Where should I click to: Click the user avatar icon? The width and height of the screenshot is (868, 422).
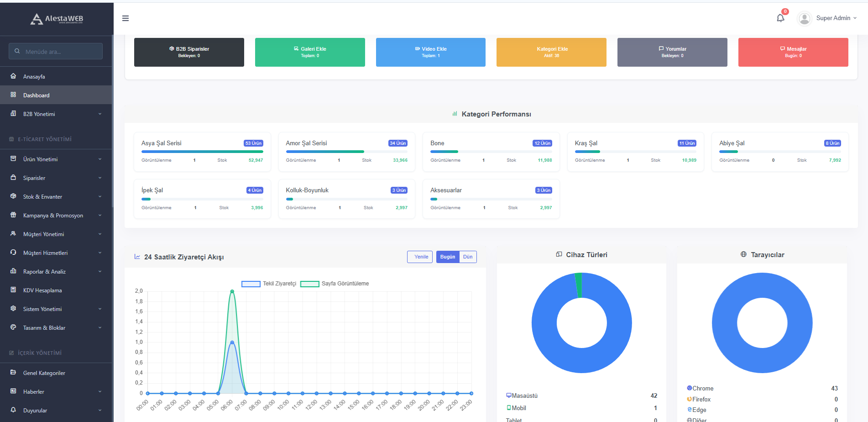point(804,18)
